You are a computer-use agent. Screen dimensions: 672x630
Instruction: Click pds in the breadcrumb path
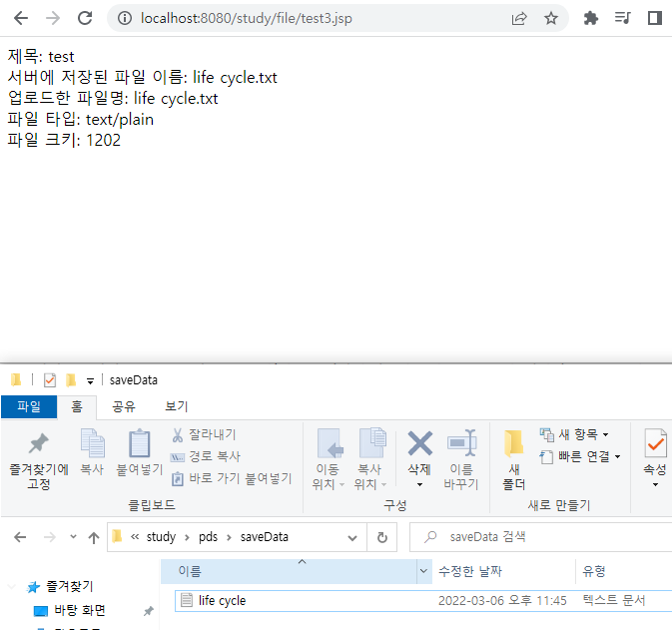(208, 537)
